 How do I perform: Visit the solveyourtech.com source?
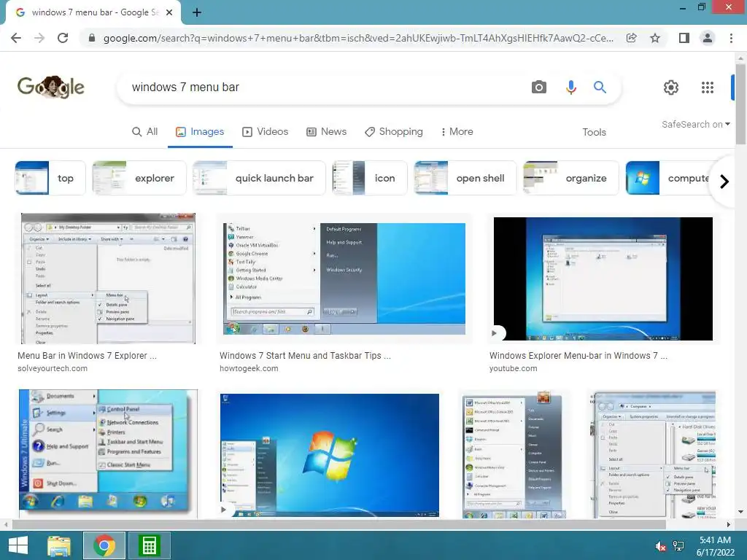coord(53,368)
